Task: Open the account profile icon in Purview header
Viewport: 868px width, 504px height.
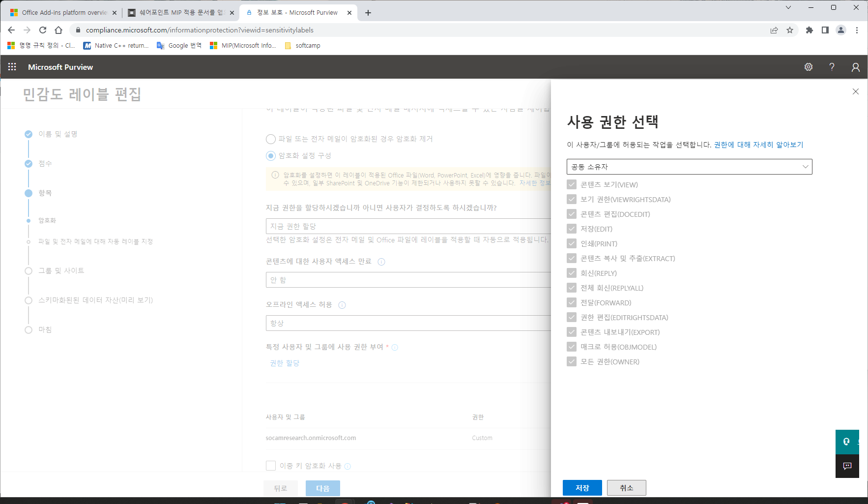Action: 856,67
